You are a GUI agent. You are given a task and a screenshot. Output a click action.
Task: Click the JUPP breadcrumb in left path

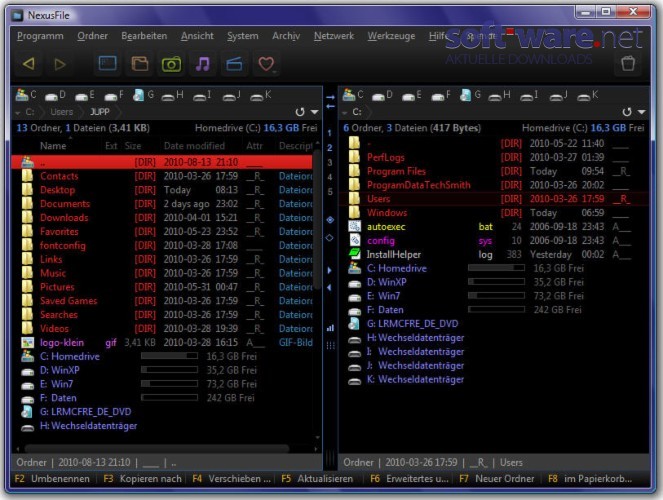point(100,112)
